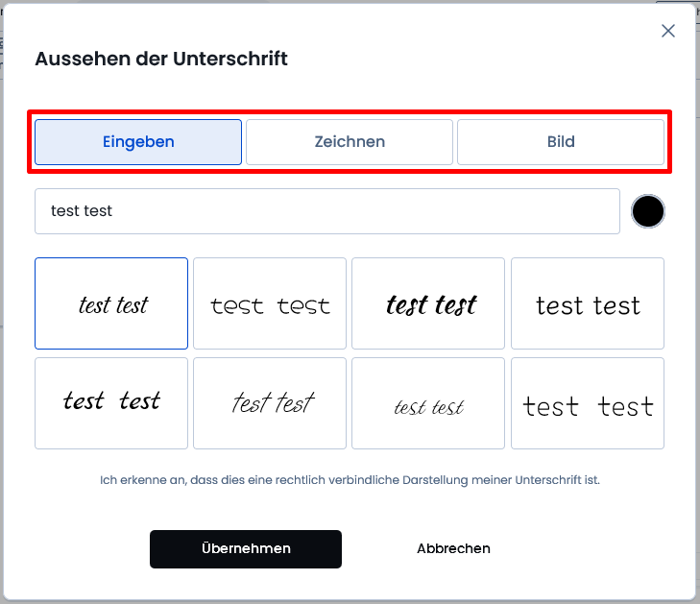The image size is (700, 604).
Task: Select the bold slanted marker-style signature
Action: [111, 403]
